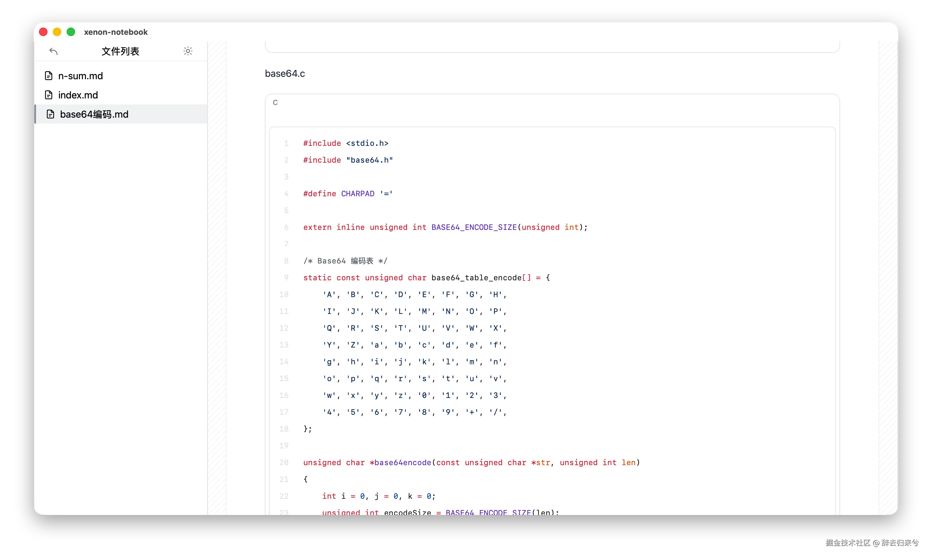Click the base64encode function name on line 20
Image resolution: width=932 pixels, height=560 pixels.
point(402,463)
